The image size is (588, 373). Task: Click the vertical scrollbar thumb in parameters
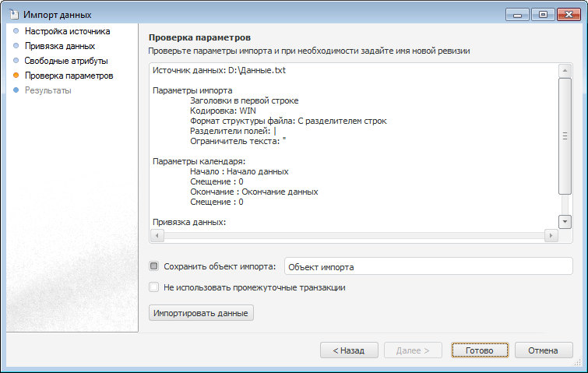(565, 136)
